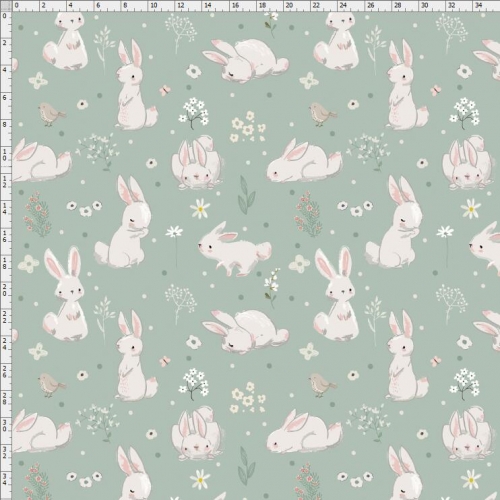Click the 32 mark on vertical ruler

pyautogui.click(x=5, y=453)
